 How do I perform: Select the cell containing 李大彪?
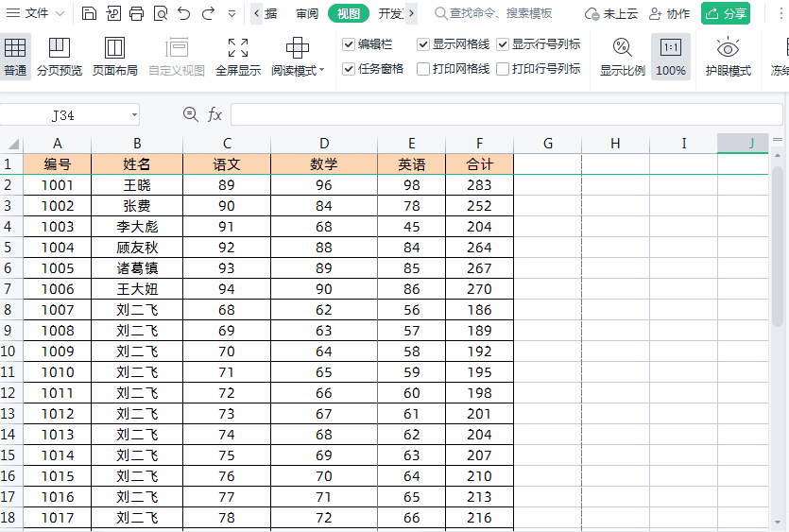point(137,227)
